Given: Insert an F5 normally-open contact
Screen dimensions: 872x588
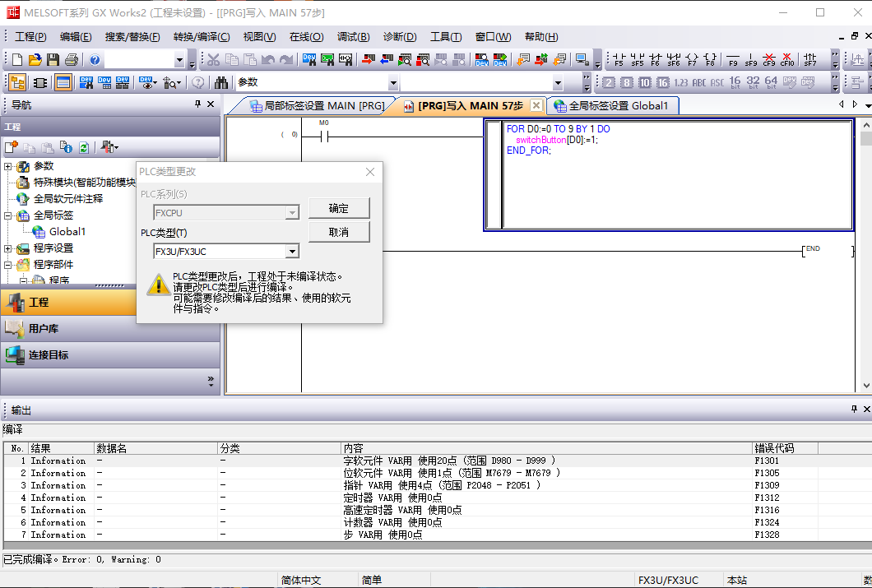Looking at the screenshot, I should click(619, 60).
